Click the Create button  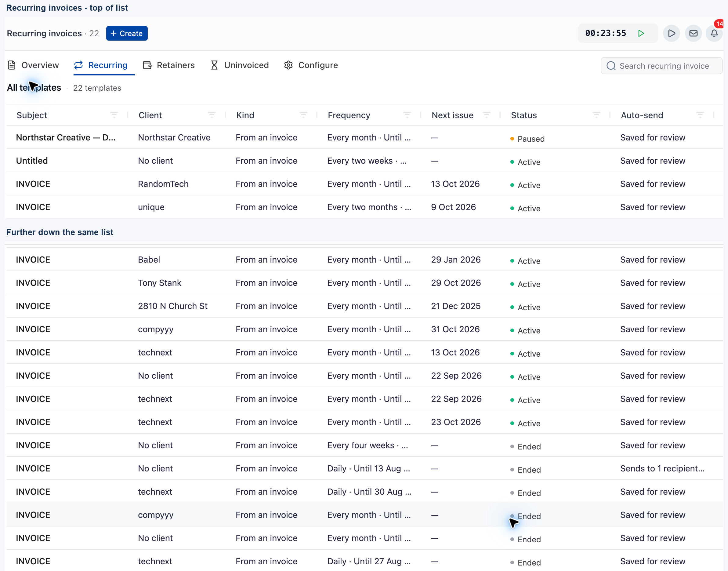coord(127,33)
